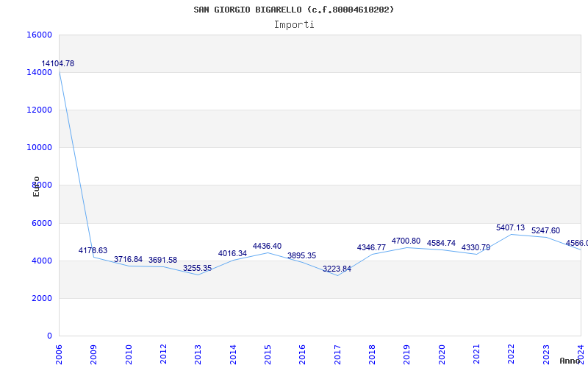Select the data label 5247.60
This screenshot has width=588, height=368.
545,230
